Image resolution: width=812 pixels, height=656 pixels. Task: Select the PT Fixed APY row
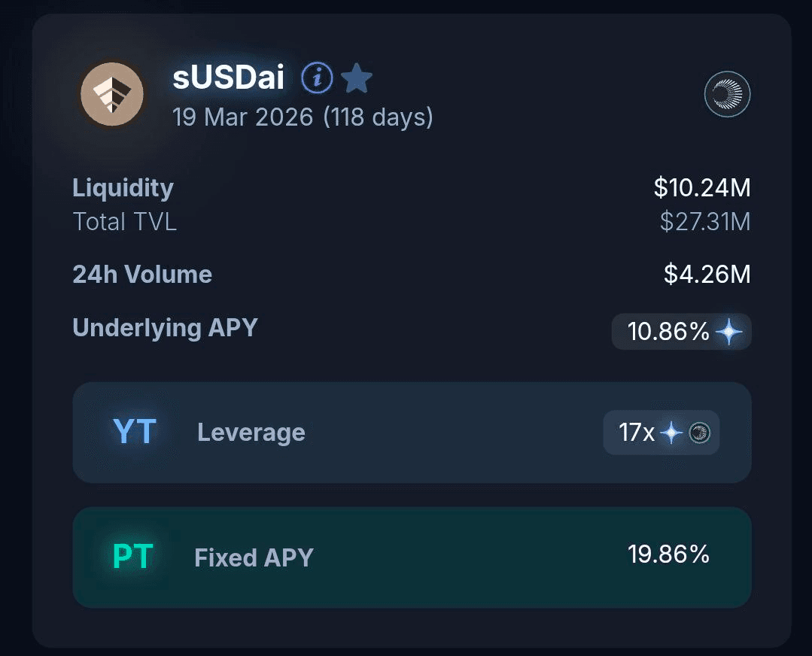pos(412,557)
